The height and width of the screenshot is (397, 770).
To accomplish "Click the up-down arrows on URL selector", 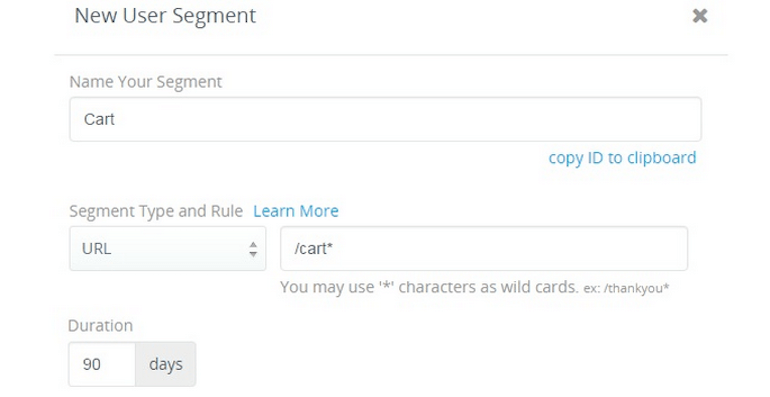I will [x=253, y=249].
